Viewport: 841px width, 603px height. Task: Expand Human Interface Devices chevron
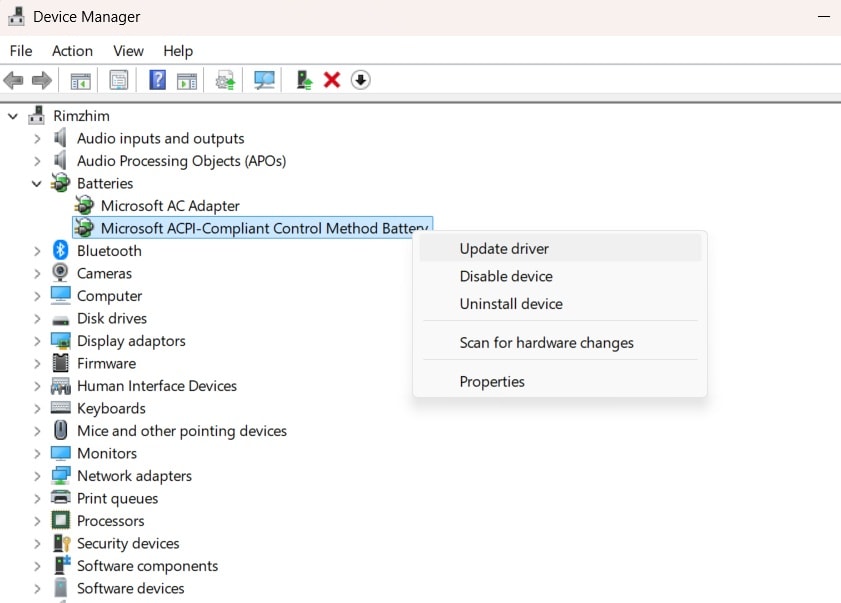tap(36, 386)
